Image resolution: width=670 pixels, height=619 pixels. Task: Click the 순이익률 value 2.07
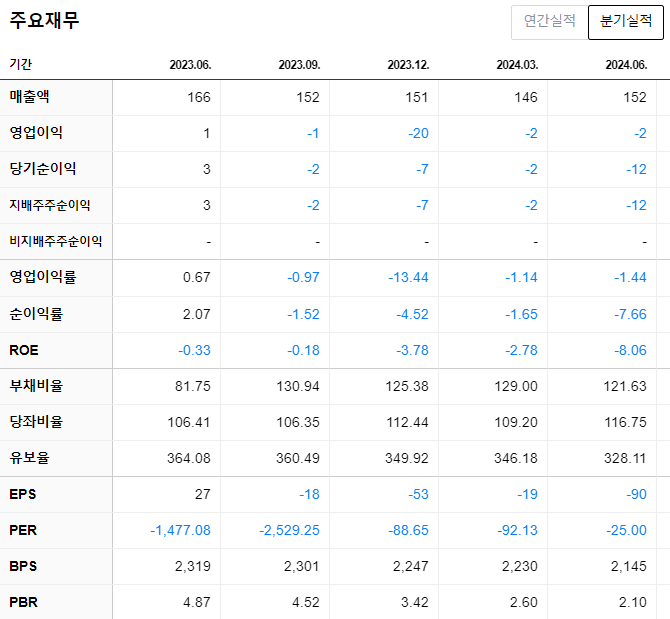pyautogui.click(x=197, y=314)
